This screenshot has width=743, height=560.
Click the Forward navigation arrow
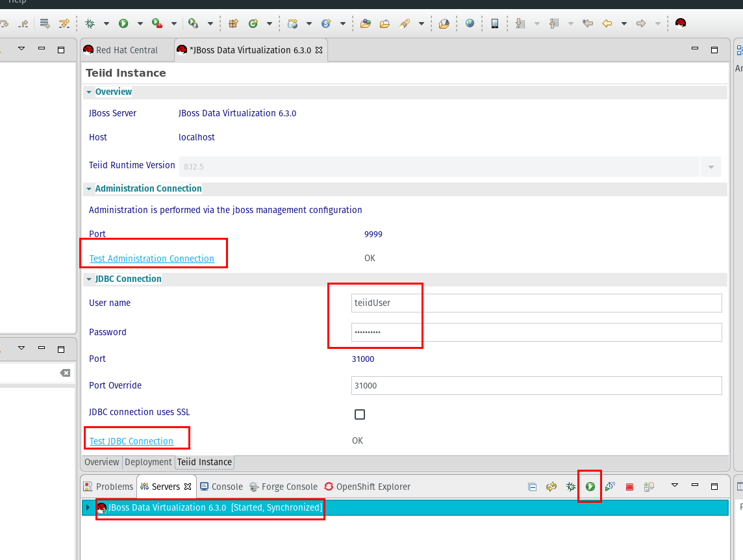(x=641, y=23)
